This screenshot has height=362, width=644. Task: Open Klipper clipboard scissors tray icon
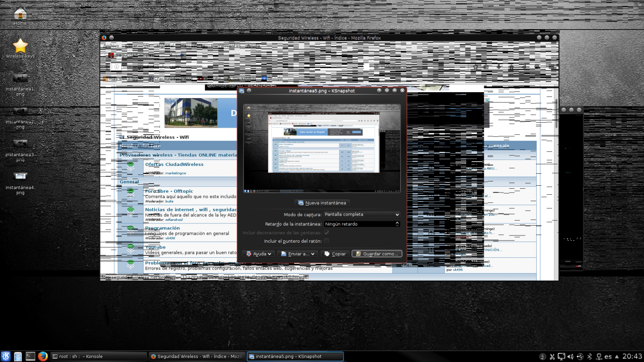click(552, 356)
